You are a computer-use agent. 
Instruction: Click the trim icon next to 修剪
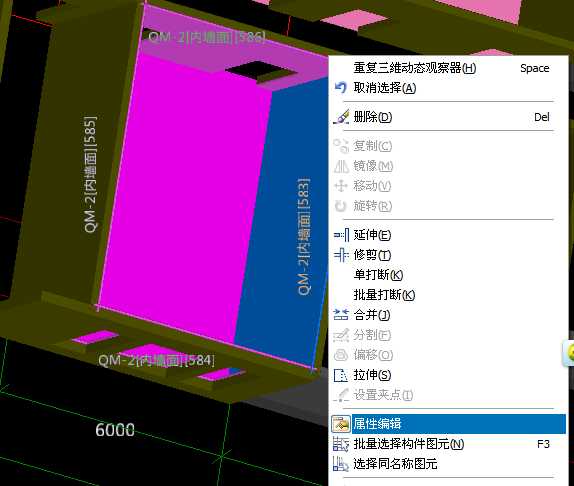tap(341, 255)
